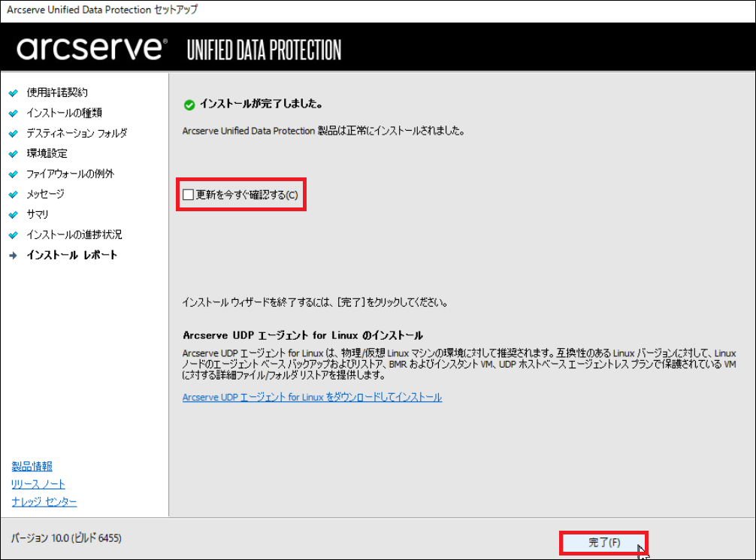Select the インストールの種類 step
Image resolution: width=756 pixels, height=560 pixels.
tap(64, 113)
